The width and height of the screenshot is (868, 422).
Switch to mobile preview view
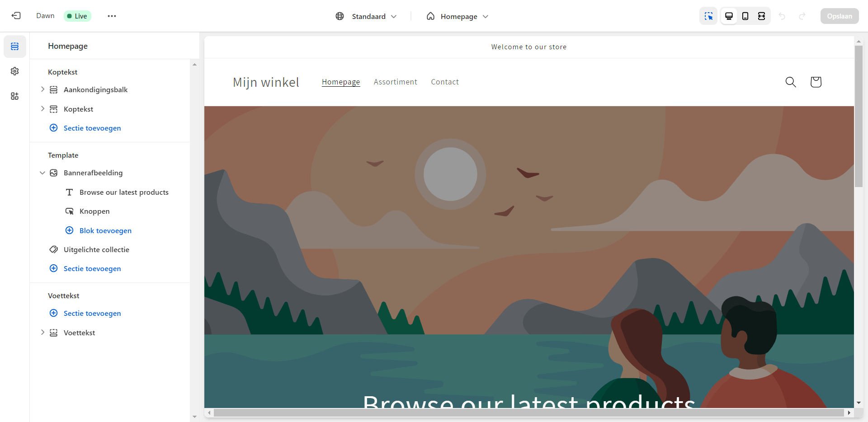coord(745,16)
